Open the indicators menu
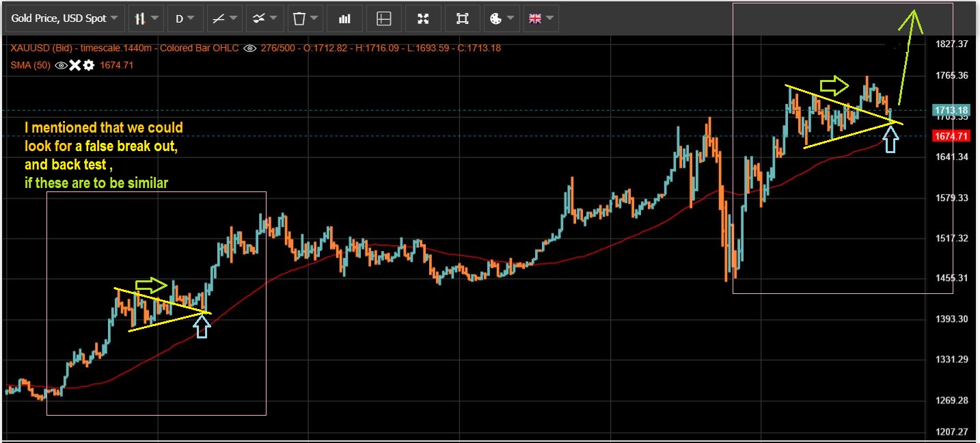 [264, 18]
